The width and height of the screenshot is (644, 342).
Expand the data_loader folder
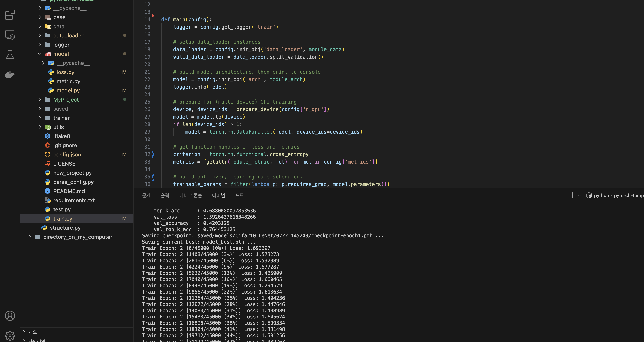pyautogui.click(x=68, y=35)
